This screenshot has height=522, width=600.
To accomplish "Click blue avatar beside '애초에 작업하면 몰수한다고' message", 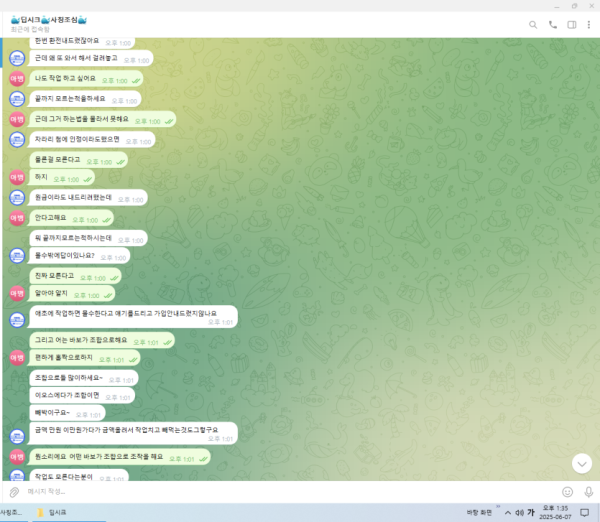I will [x=17, y=320].
